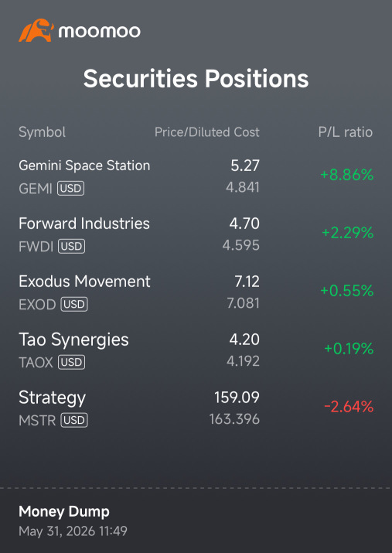Image resolution: width=392 pixels, height=553 pixels.
Task: Click the Securities Positions title
Action: (196, 78)
